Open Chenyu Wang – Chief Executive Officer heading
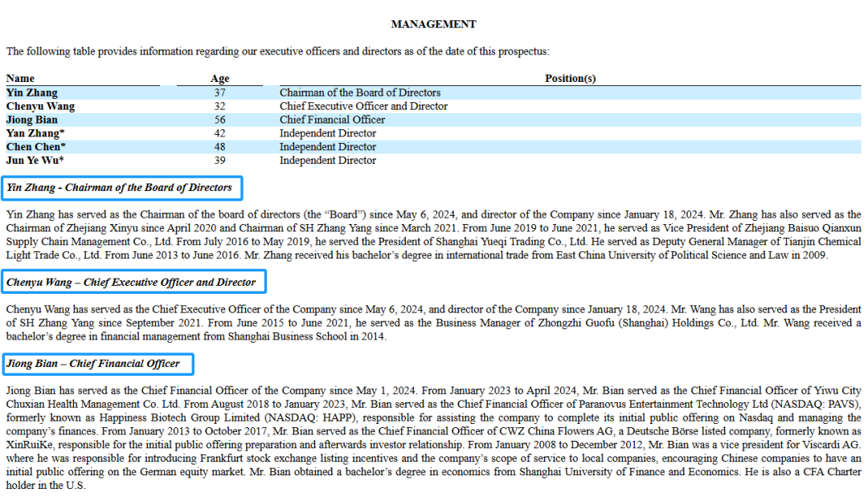Screen dimensions: 868x497 point(132,283)
